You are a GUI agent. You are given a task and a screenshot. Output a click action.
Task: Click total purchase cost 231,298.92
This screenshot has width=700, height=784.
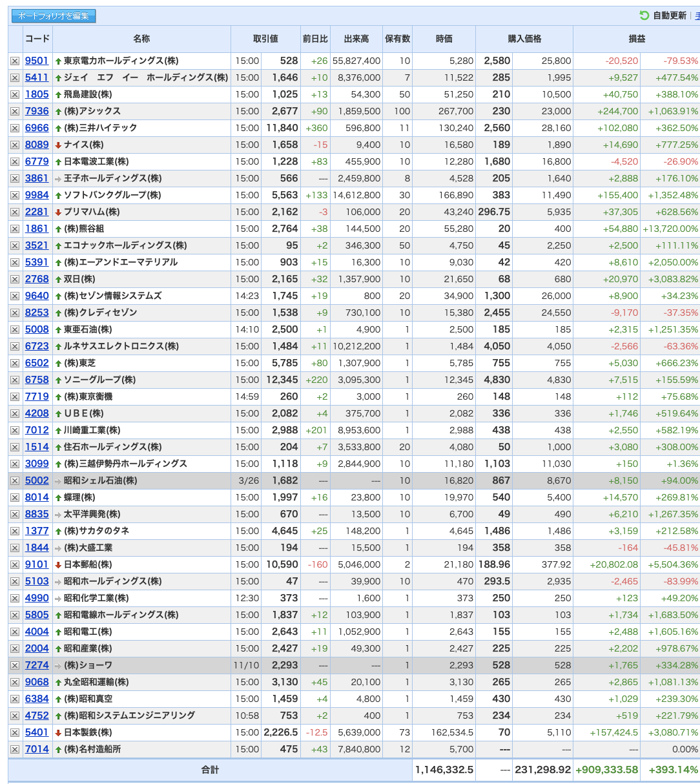coord(542,770)
